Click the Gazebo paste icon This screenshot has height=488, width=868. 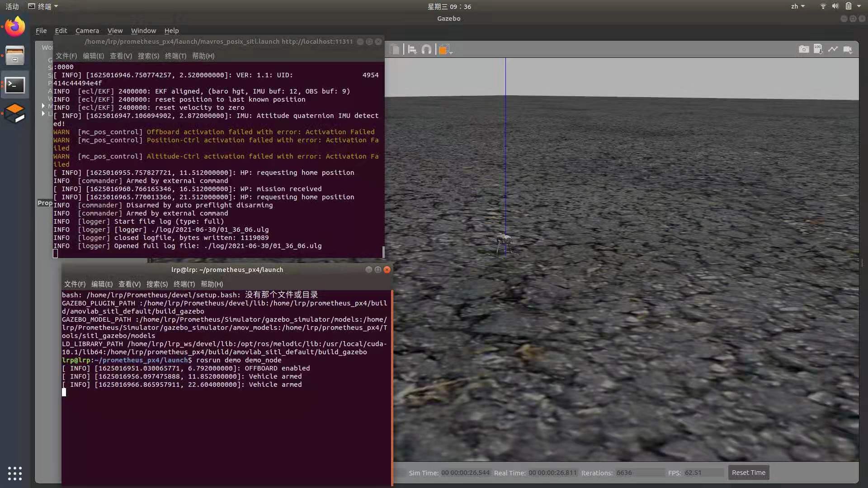pos(395,49)
